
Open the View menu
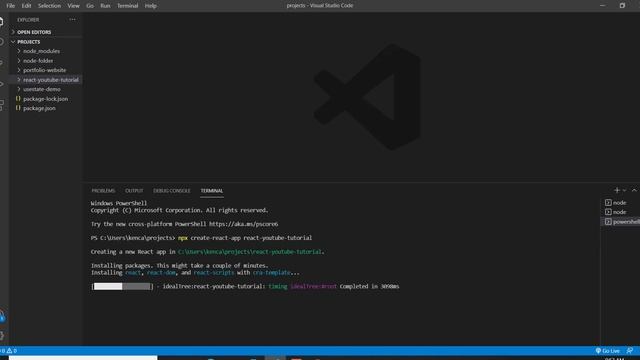[x=73, y=6]
